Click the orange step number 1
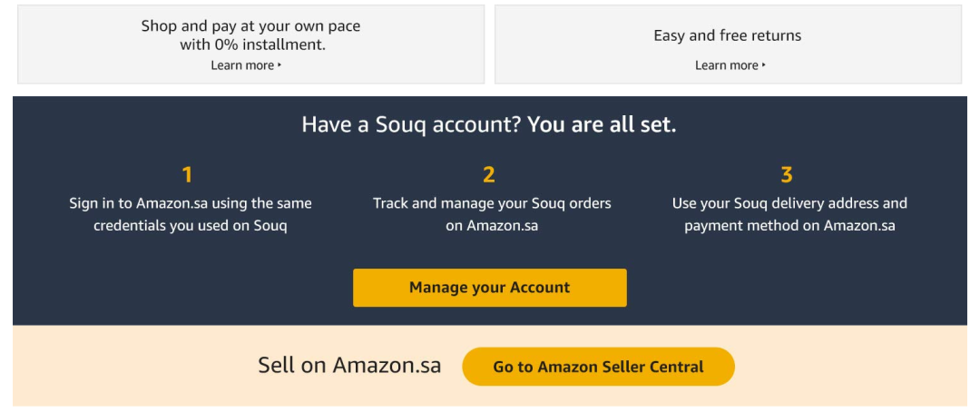Screen dimensions: 980x412 point(187,174)
